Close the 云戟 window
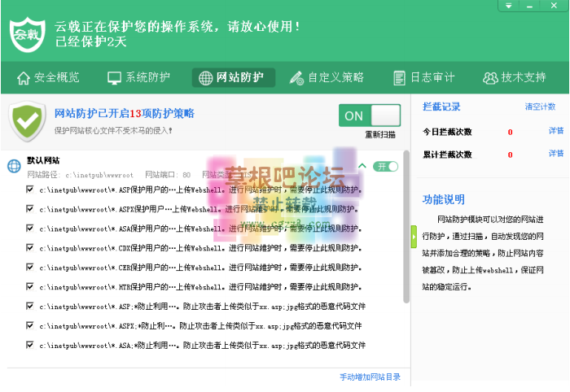The width and height of the screenshot is (570, 392). [554, 6]
